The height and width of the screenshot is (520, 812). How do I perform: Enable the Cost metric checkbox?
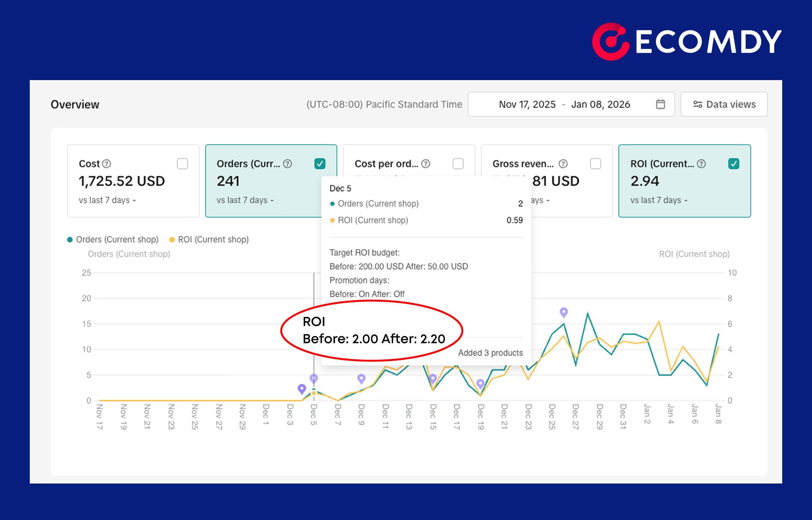182,164
